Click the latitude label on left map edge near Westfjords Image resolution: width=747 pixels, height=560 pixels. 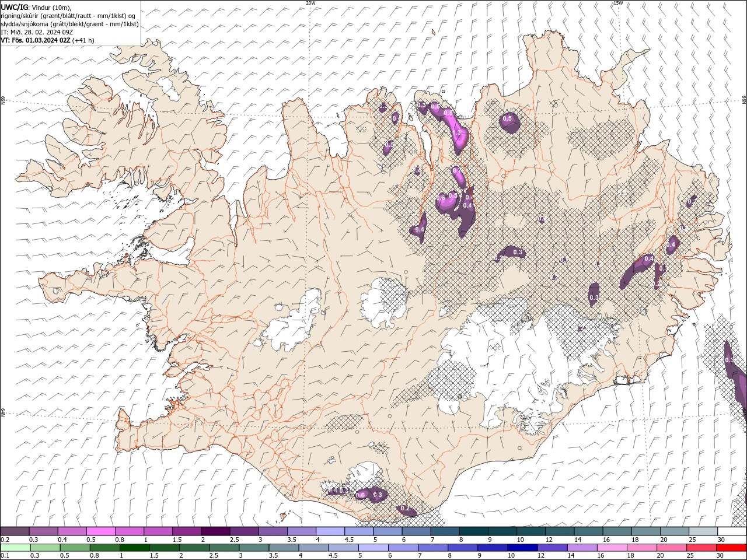[3, 100]
